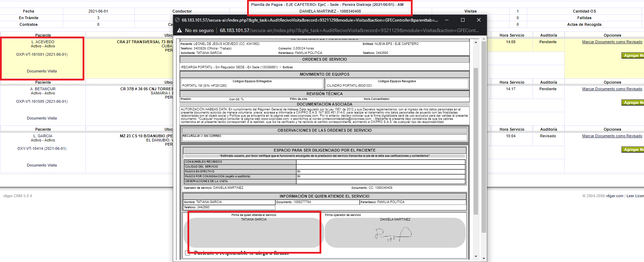Click patient name L. ACEVEDO
The width and height of the screenshot is (644, 262).
43,42
